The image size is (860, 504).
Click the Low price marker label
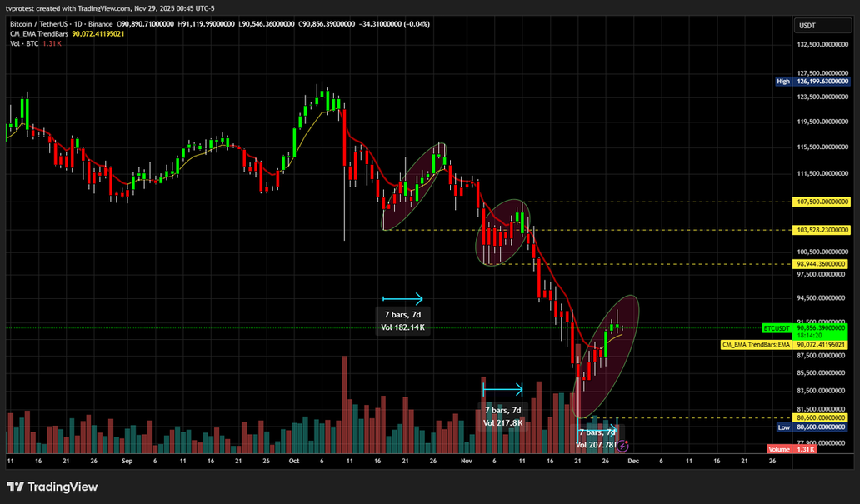tap(783, 427)
